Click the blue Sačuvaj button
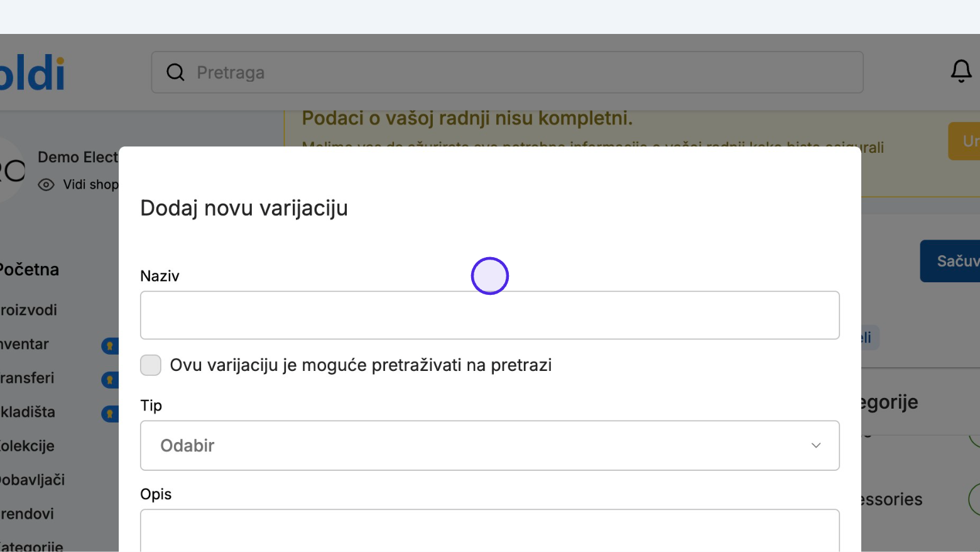Image resolution: width=980 pixels, height=552 pixels. point(950,261)
